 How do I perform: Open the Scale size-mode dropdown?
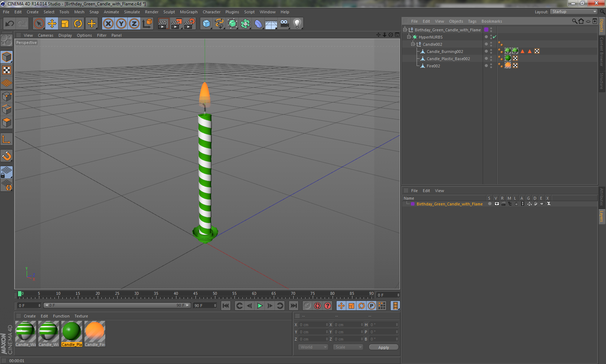tap(348, 347)
